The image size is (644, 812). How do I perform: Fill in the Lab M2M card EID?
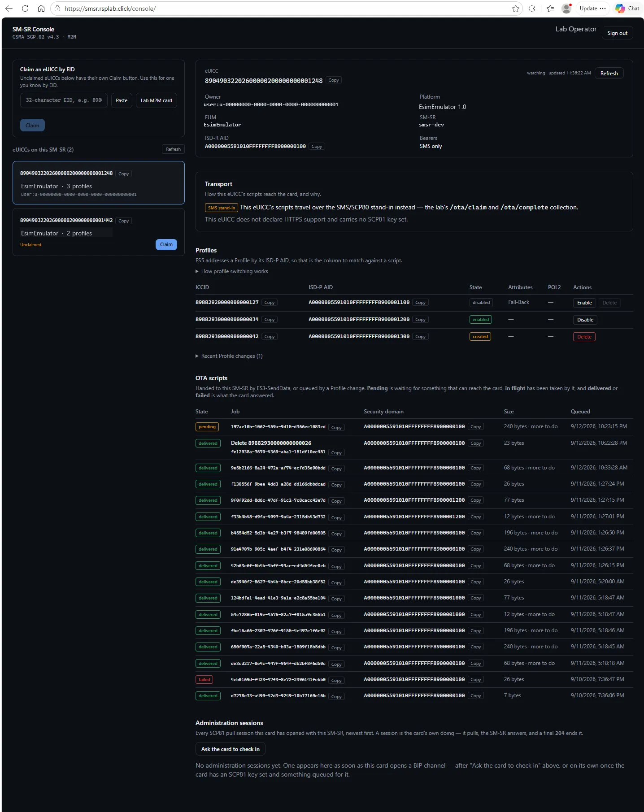click(157, 100)
